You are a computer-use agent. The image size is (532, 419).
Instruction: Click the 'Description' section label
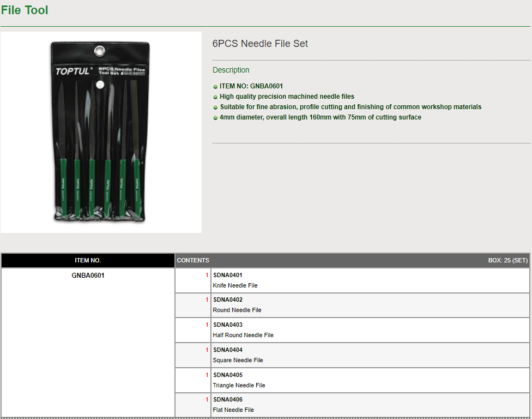click(x=231, y=70)
